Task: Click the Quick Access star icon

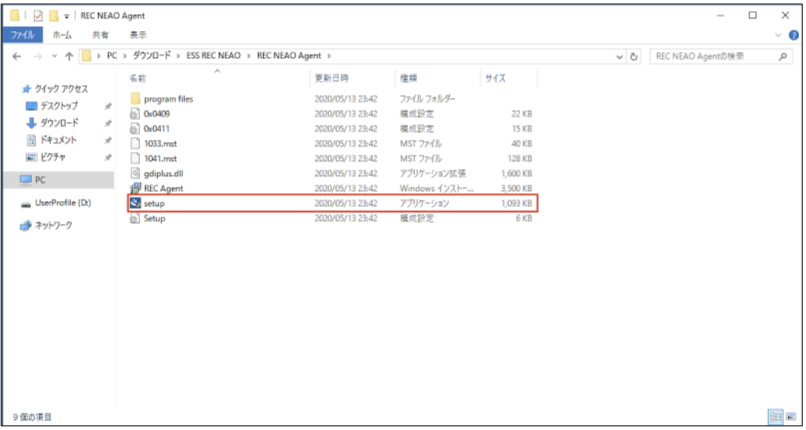Action: coord(26,89)
